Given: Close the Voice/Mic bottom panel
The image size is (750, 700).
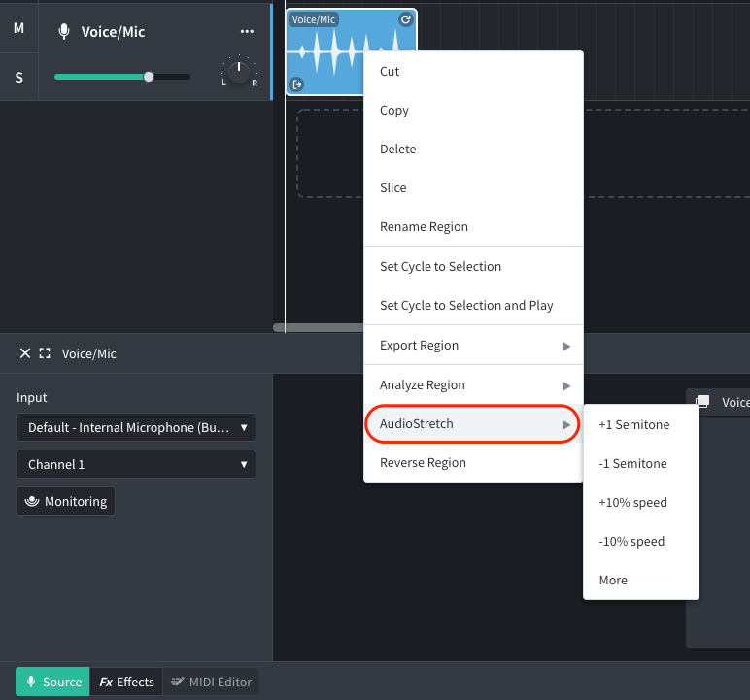Looking at the screenshot, I should click(25, 353).
